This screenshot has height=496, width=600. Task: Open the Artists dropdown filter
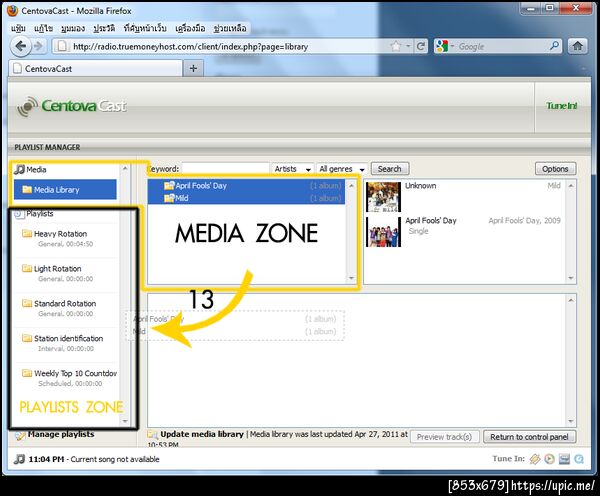pyautogui.click(x=292, y=169)
